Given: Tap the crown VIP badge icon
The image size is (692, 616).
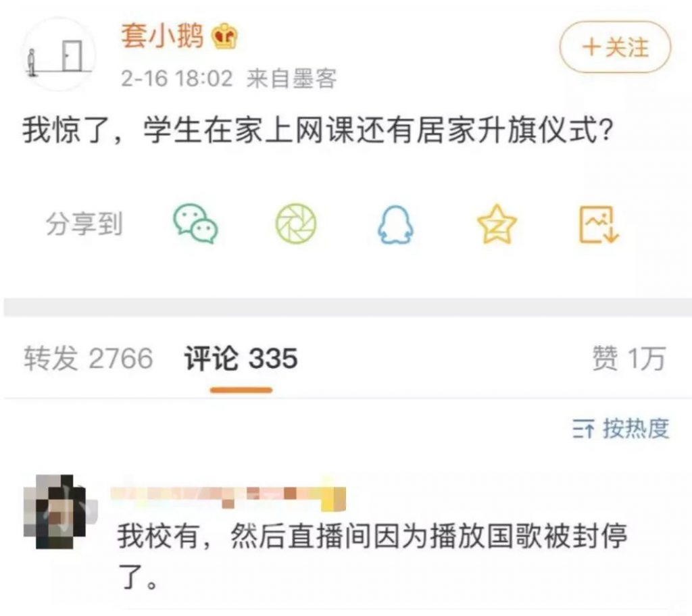Looking at the screenshot, I should click(224, 36).
